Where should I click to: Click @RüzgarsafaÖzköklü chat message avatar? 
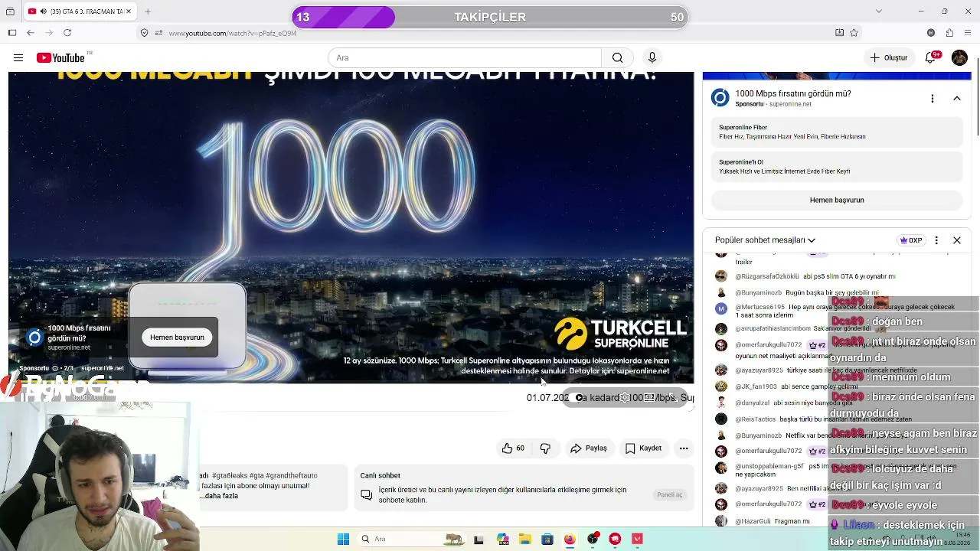tap(721, 276)
